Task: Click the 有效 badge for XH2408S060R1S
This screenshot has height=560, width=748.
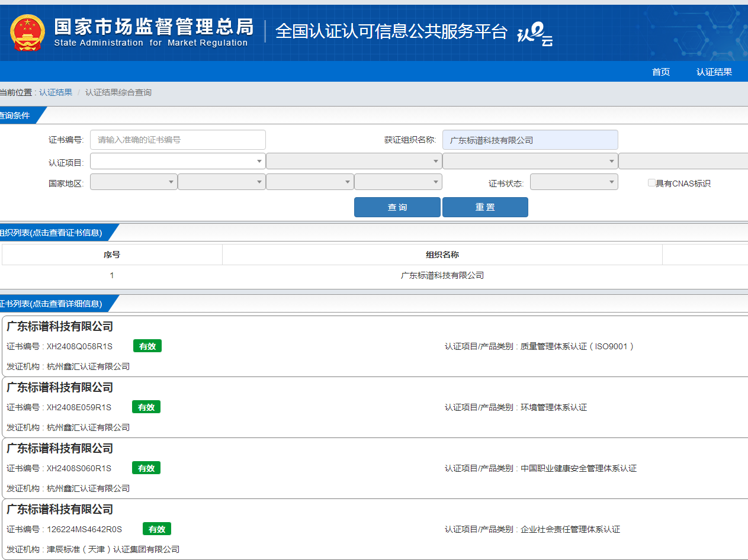Action: 146,468
